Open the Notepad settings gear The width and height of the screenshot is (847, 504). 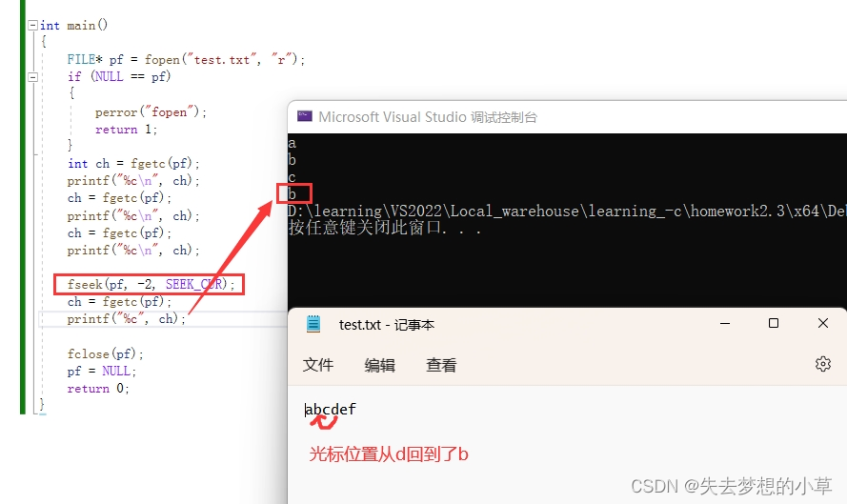[822, 364]
